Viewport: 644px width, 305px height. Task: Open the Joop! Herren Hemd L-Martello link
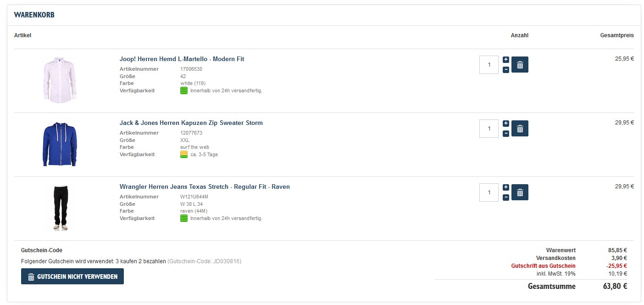click(x=182, y=59)
